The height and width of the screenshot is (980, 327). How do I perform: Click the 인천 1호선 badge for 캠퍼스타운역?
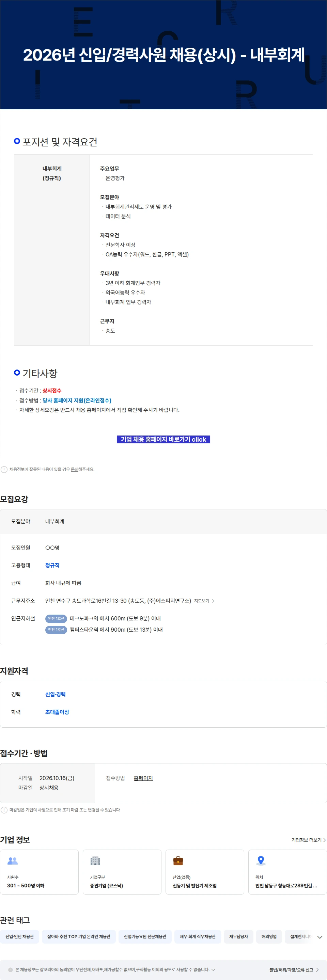pos(56,630)
